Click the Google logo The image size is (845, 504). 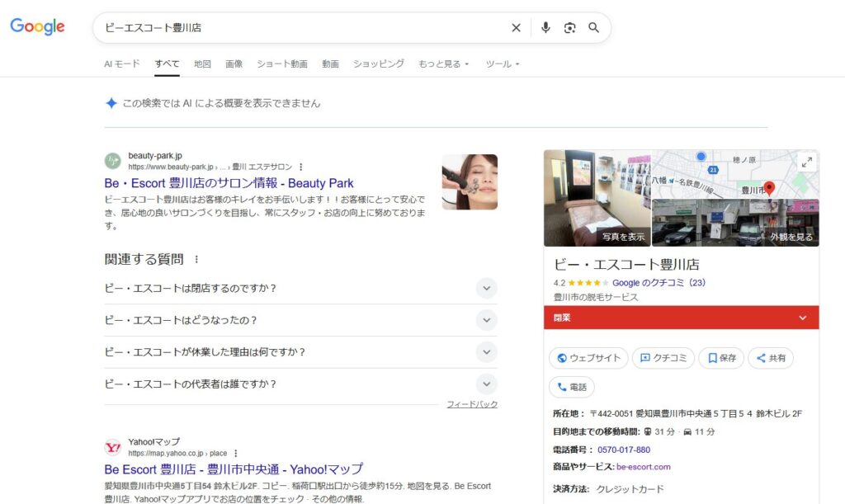(x=37, y=27)
